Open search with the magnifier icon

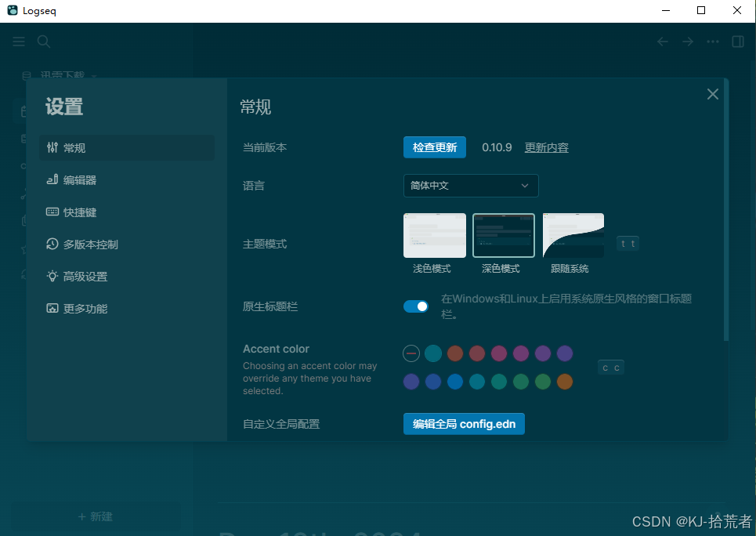(44, 42)
